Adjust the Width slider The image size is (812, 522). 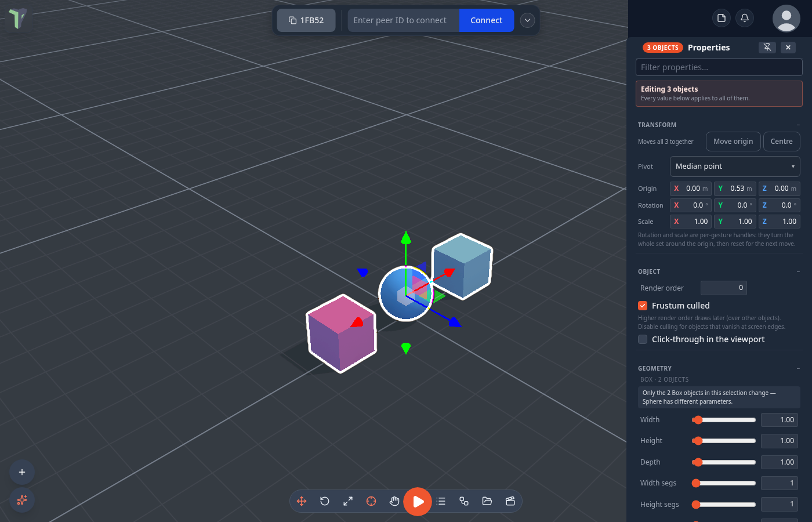coord(724,420)
